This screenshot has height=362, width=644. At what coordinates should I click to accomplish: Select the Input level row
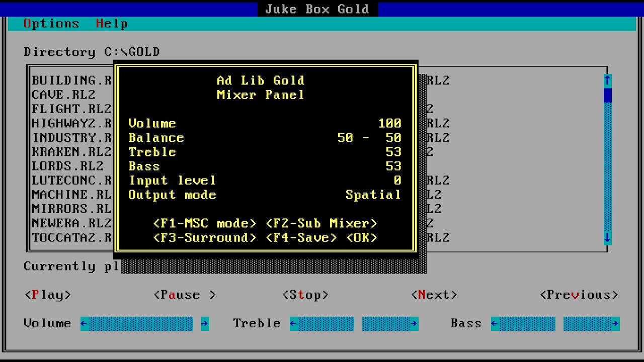tap(265, 180)
